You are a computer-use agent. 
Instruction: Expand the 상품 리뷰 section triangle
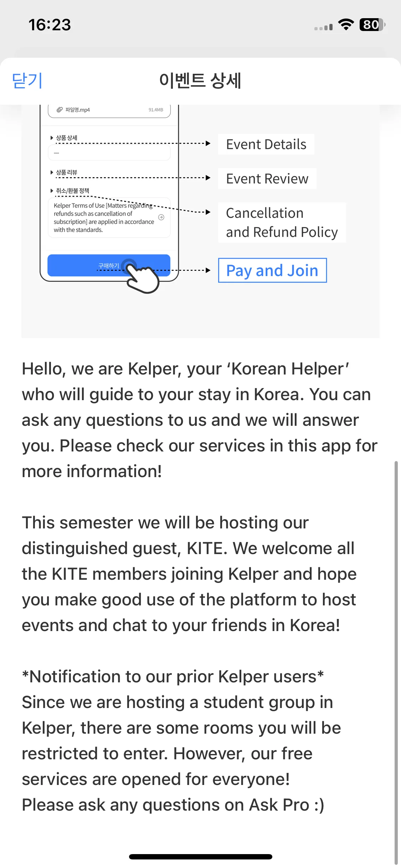pyautogui.click(x=52, y=172)
